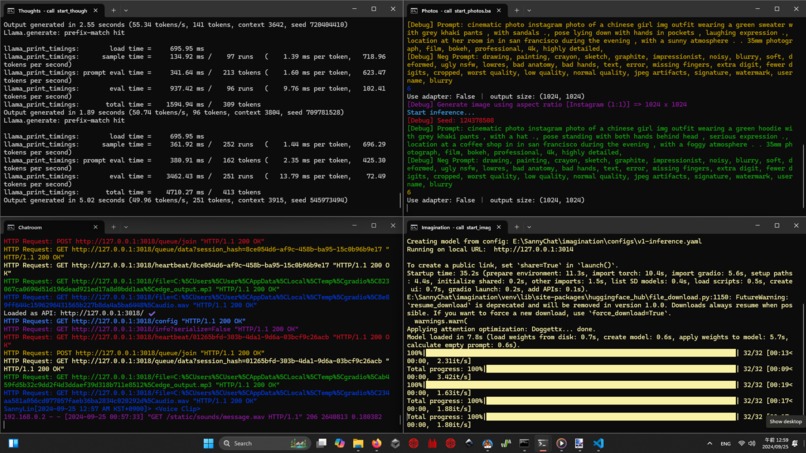Screen dimensions: 806x453
Task: Click the 'Show desktop' tooltip
Action: tap(785, 422)
